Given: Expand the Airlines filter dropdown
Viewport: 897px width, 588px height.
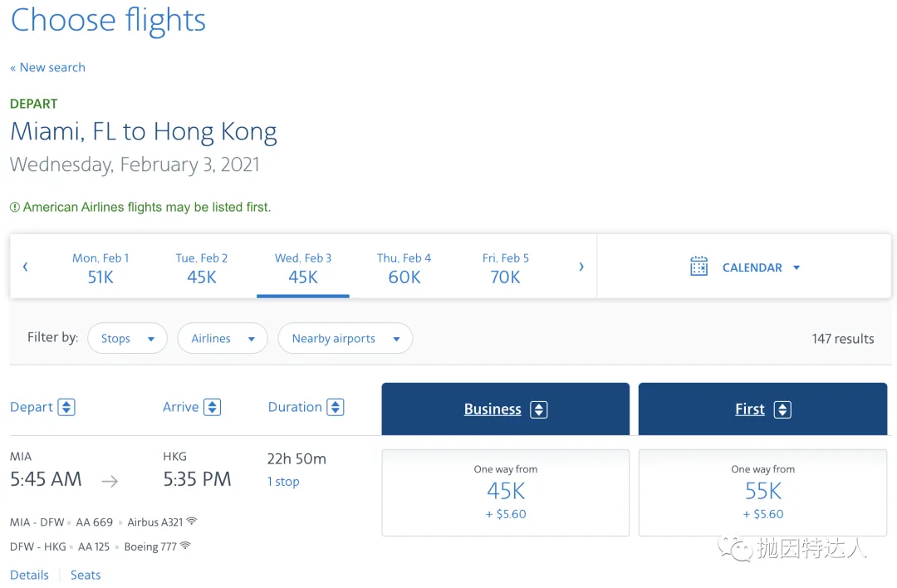Looking at the screenshot, I should coord(223,339).
